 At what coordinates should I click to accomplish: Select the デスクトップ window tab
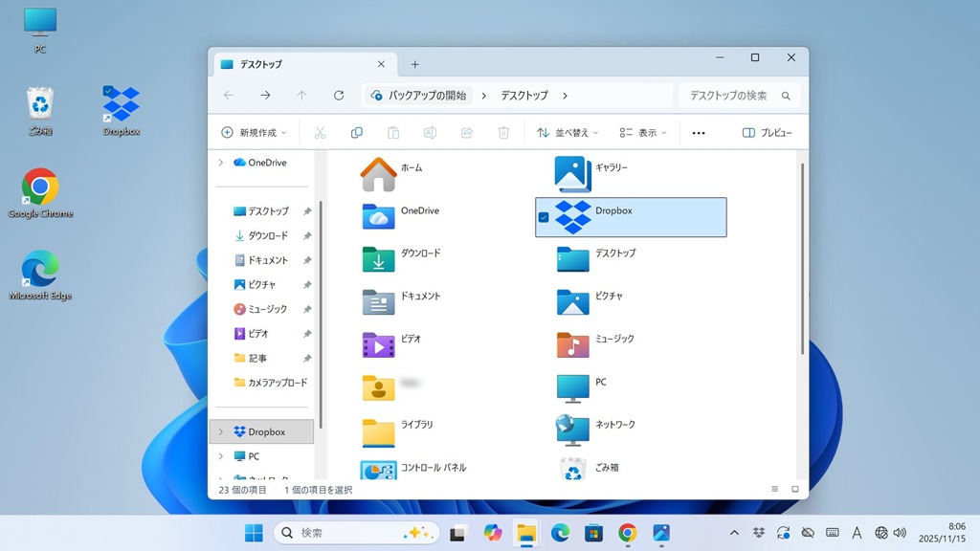(x=299, y=64)
